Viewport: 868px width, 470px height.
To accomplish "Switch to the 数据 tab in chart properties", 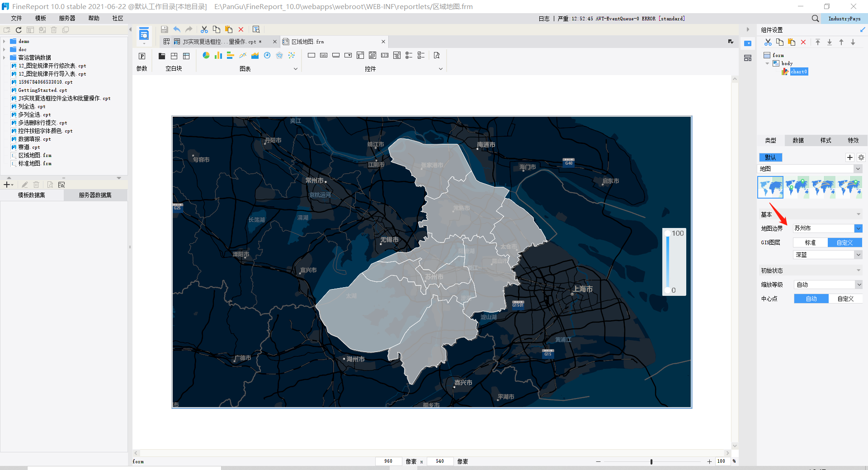I will (798, 140).
